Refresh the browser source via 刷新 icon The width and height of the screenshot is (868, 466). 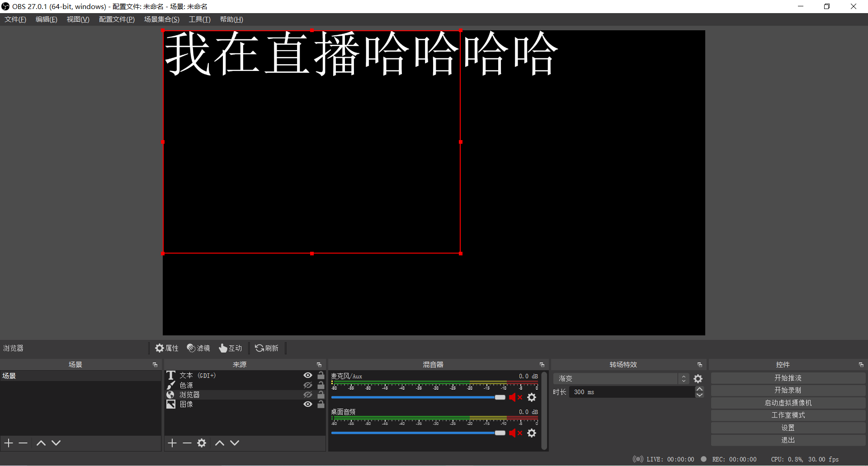coord(267,348)
